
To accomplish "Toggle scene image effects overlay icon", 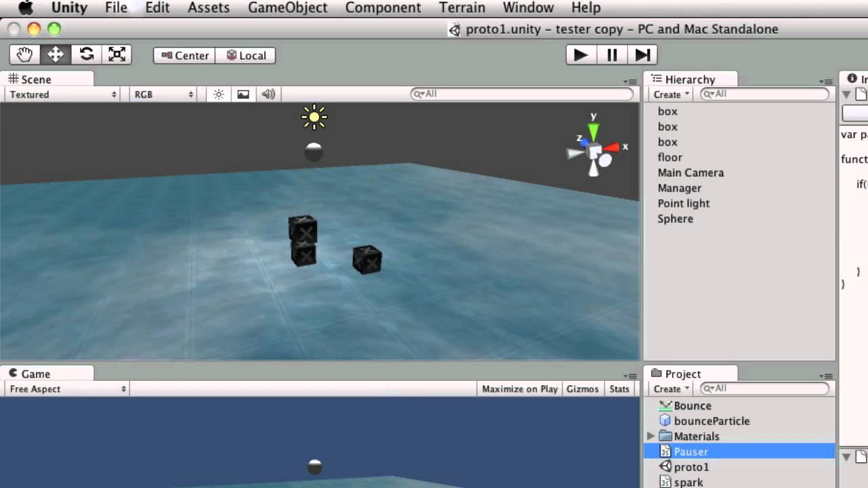I will click(x=243, y=94).
